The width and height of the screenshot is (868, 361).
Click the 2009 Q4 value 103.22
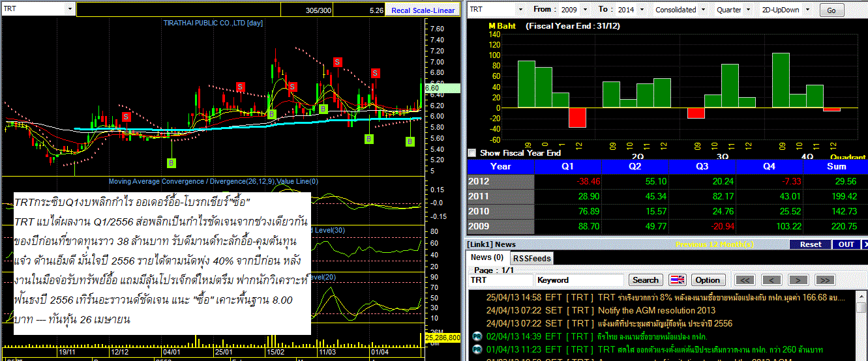[x=785, y=226]
